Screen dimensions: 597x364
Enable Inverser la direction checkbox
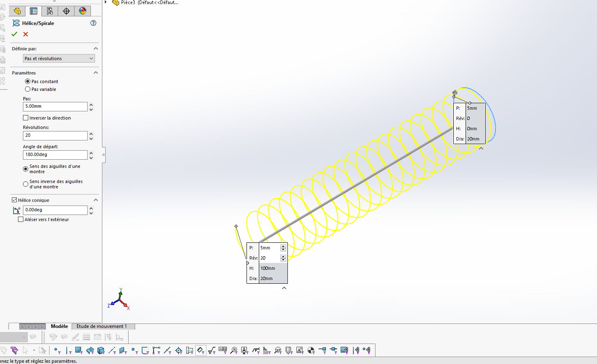click(26, 118)
